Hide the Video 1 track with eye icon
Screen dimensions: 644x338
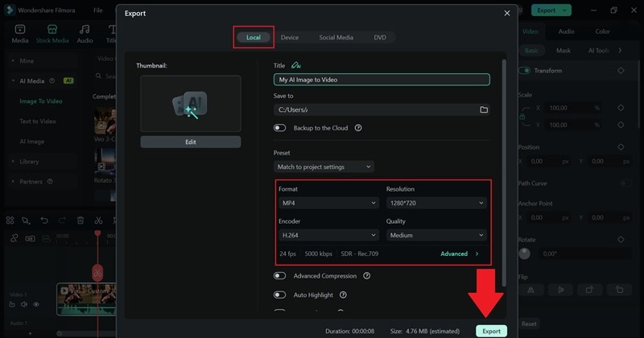[36, 304]
